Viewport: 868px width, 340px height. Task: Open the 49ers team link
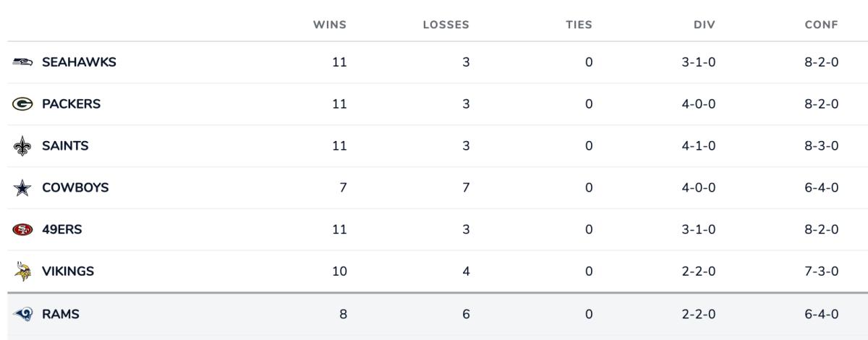click(x=61, y=230)
